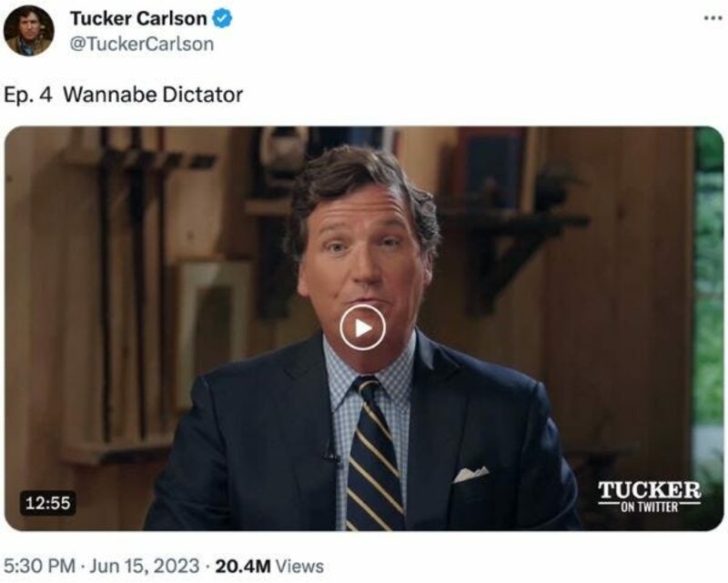
Task: Click the white pocket square in the video
Action: pos(470,473)
